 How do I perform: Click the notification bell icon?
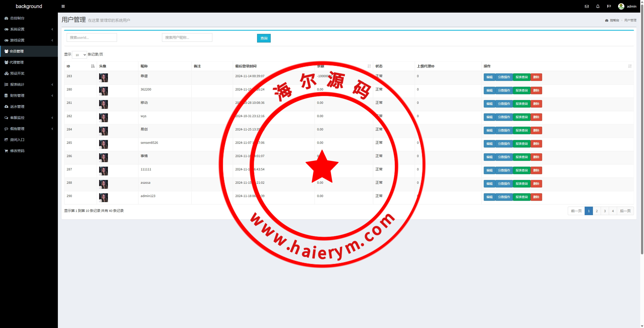[x=598, y=6]
